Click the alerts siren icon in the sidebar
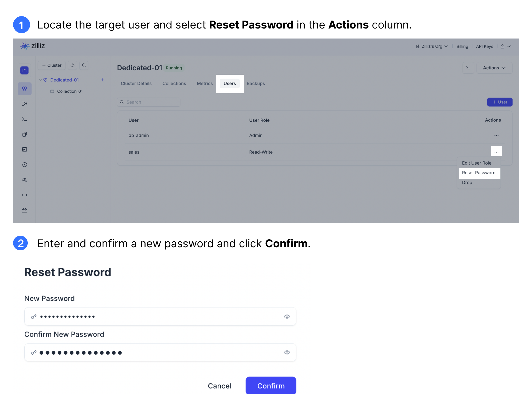The image size is (532, 409). click(x=24, y=210)
